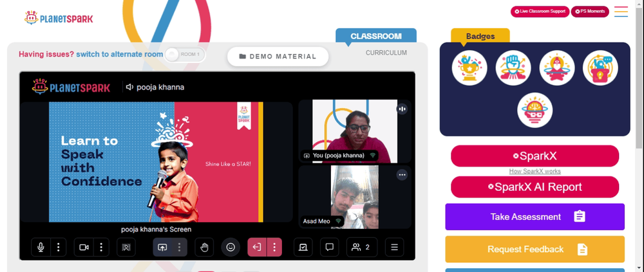Expand microphone options three-dot menu
644x272 pixels.
point(59,248)
